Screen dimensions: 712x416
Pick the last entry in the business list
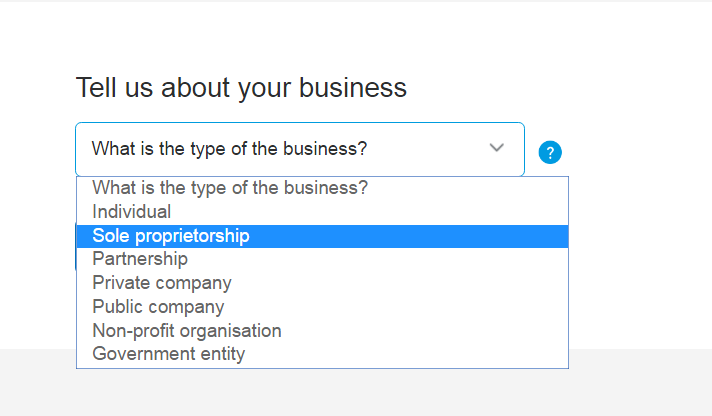coord(168,354)
